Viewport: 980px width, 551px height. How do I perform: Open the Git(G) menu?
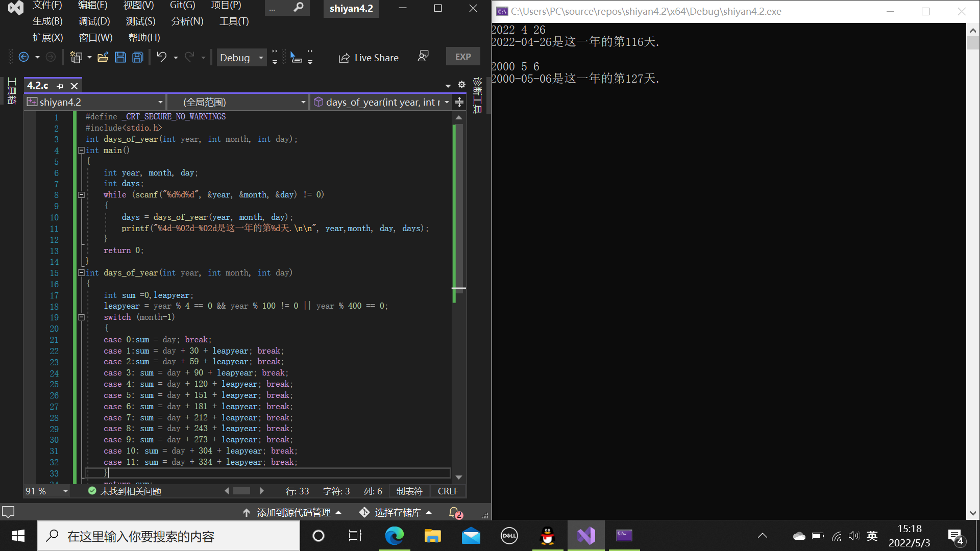click(x=182, y=5)
